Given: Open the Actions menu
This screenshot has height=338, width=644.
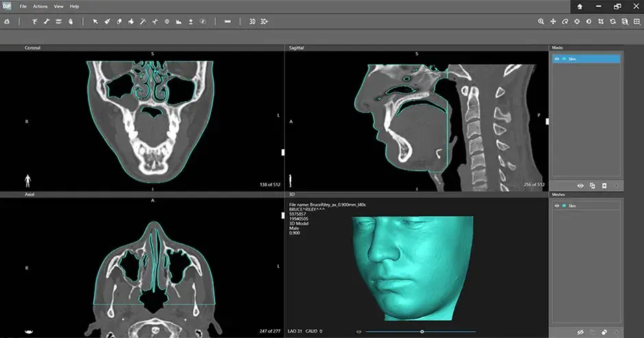Looking at the screenshot, I should [x=40, y=6].
